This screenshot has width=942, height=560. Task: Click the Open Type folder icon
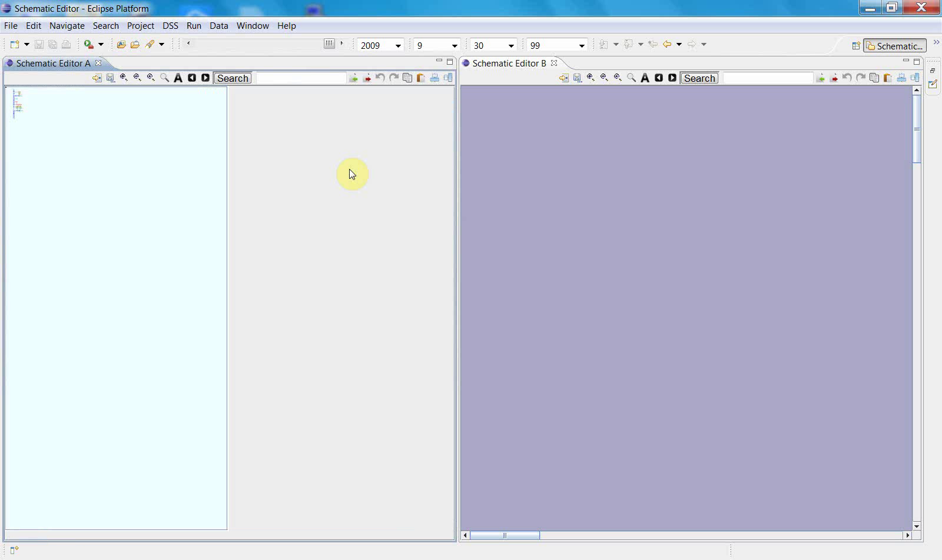click(121, 45)
